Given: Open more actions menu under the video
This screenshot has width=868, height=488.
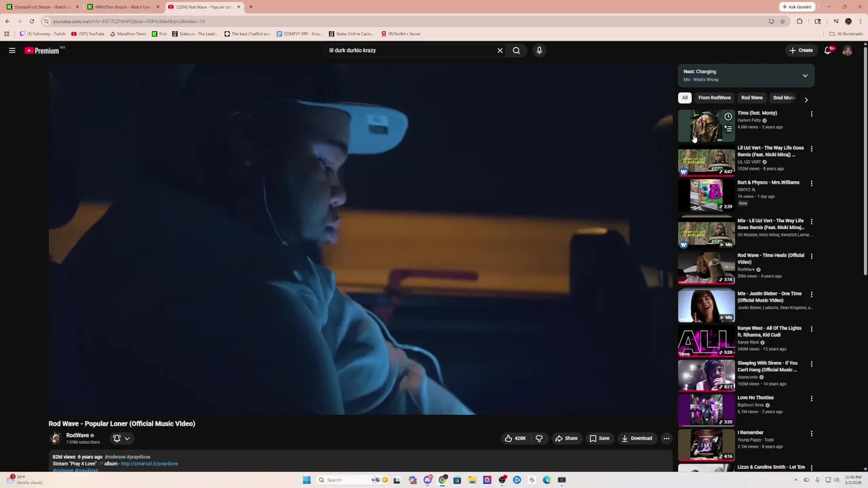Looking at the screenshot, I should click(666, 439).
